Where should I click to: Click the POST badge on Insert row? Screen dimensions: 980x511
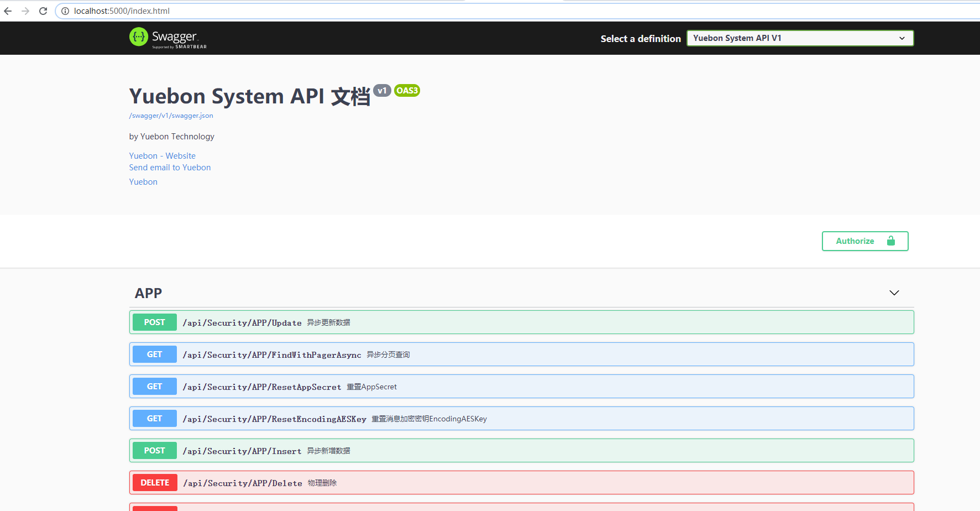pyautogui.click(x=155, y=451)
